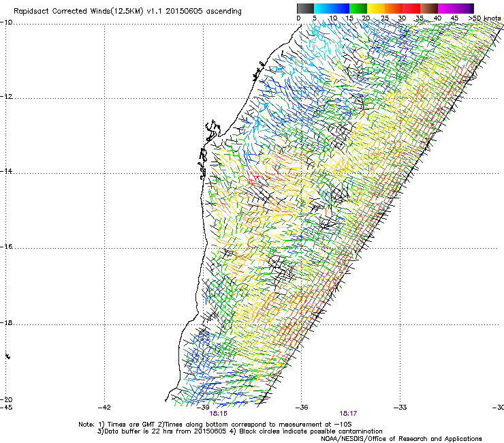Click the '>50 knots' legend label
Viewport: 504px width, 443px height.
coord(484,18)
